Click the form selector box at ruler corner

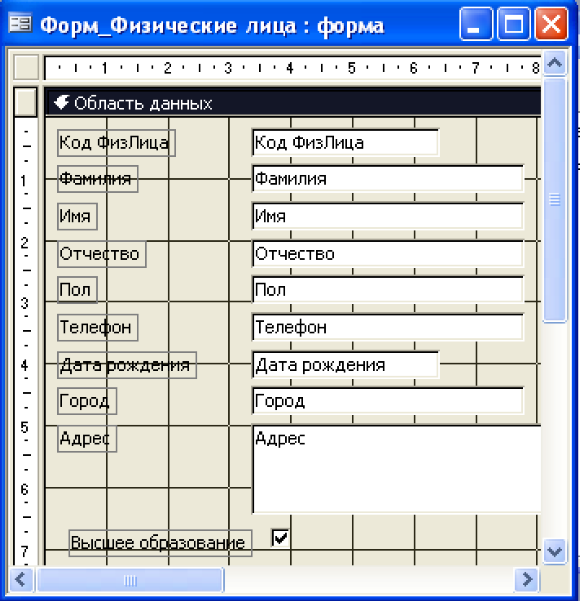pos(26,67)
